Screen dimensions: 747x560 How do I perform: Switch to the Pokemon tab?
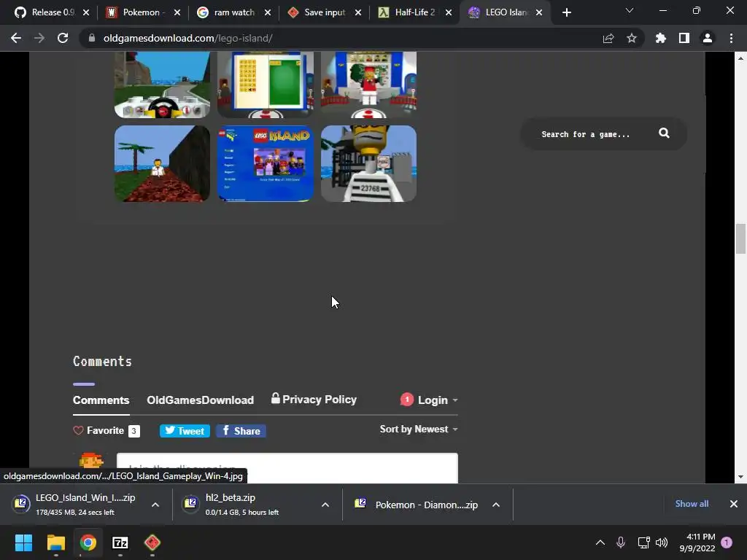pos(135,12)
